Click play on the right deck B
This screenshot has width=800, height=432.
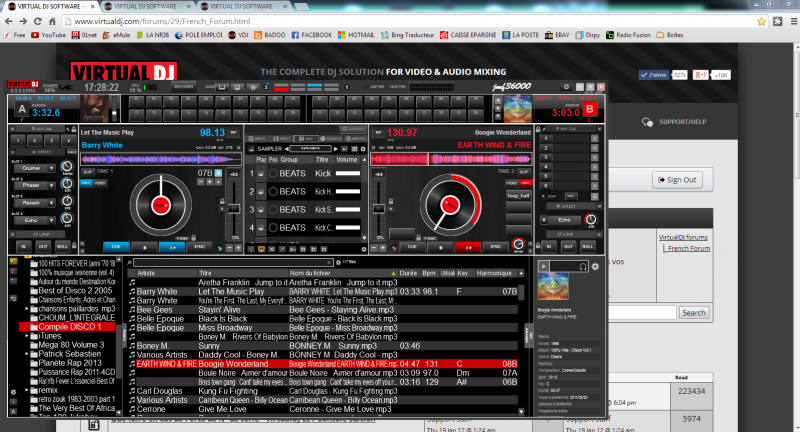(x=464, y=245)
